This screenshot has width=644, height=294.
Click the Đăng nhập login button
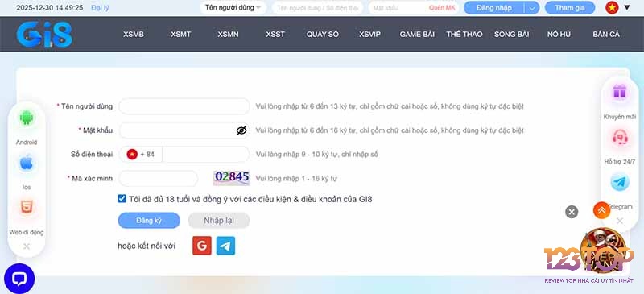tap(494, 8)
